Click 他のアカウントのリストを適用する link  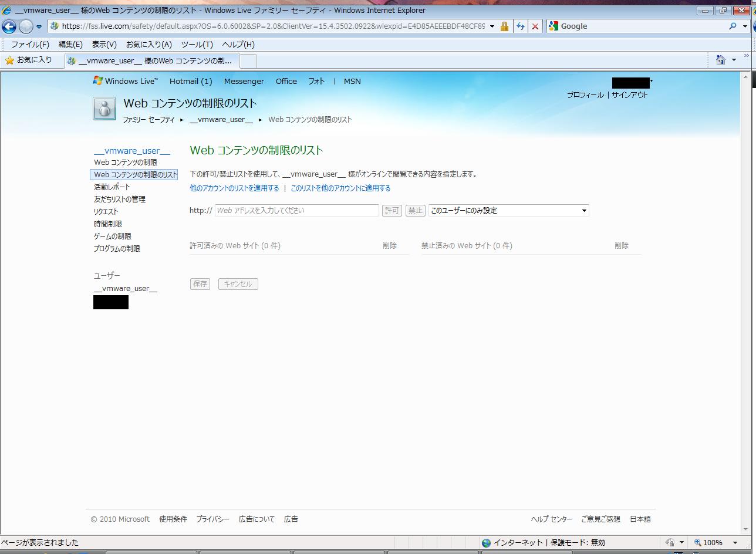pos(234,188)
